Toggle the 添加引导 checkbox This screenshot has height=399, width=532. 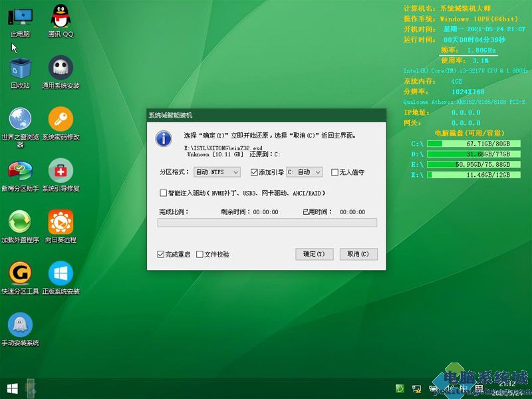[254, 172]
